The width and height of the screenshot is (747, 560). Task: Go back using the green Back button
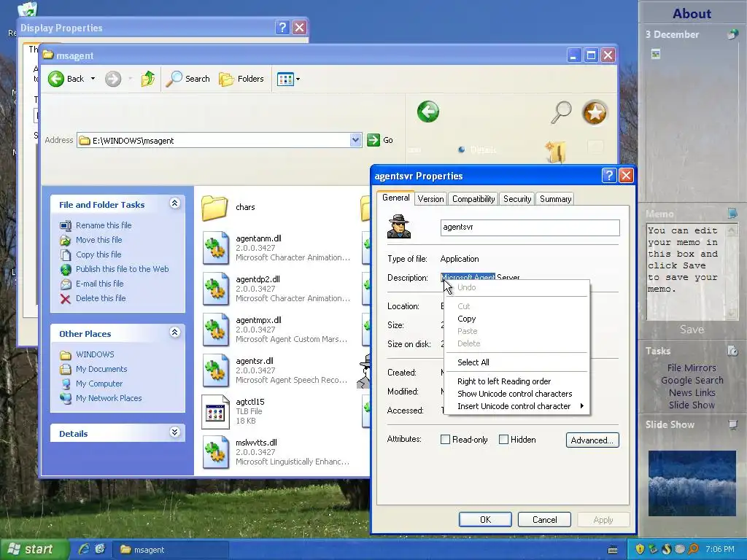pyautogui.click(x=66, y=79)
